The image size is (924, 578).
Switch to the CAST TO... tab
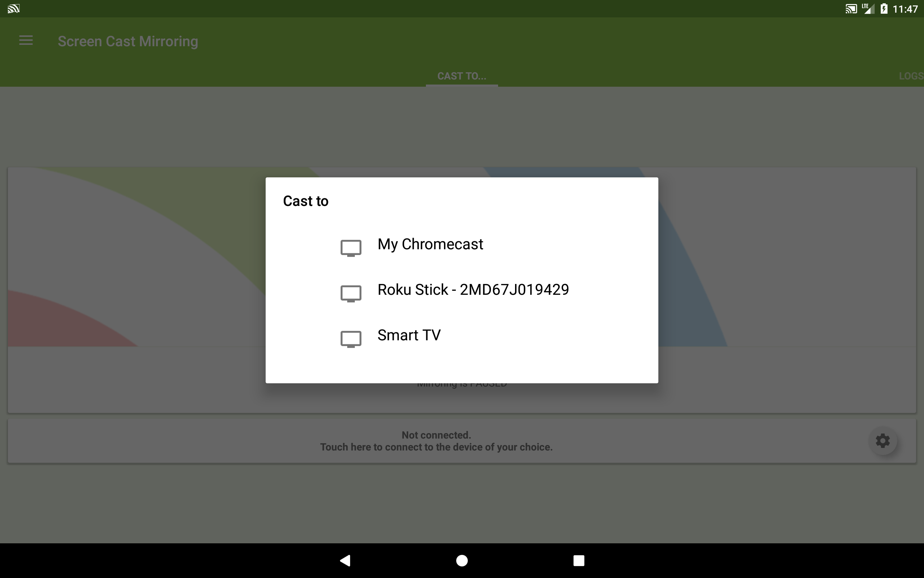click(x=462, y=76)
